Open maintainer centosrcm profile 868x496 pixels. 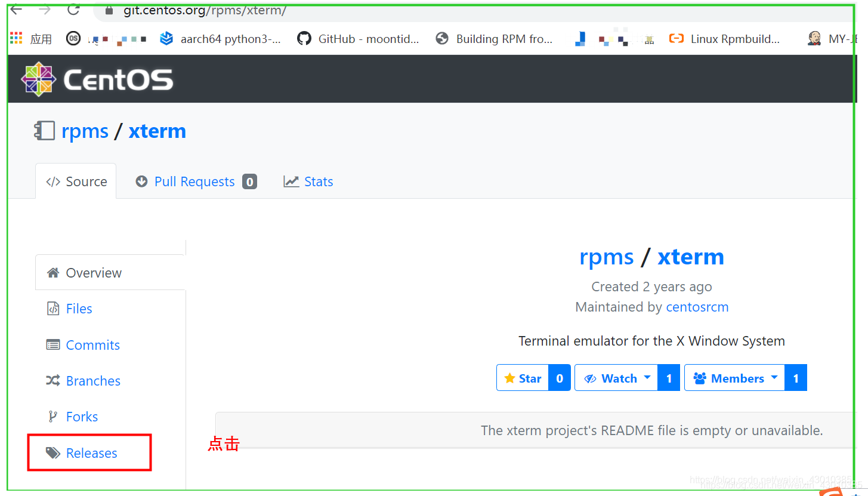(697, 307)
